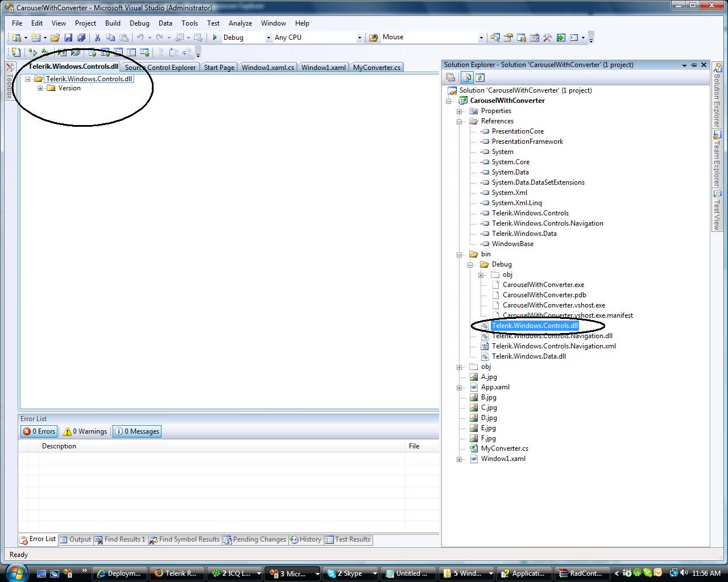Click the Windows Start orb
The height and width of the screenshot is (582, 728).
[x=15, y=572]
